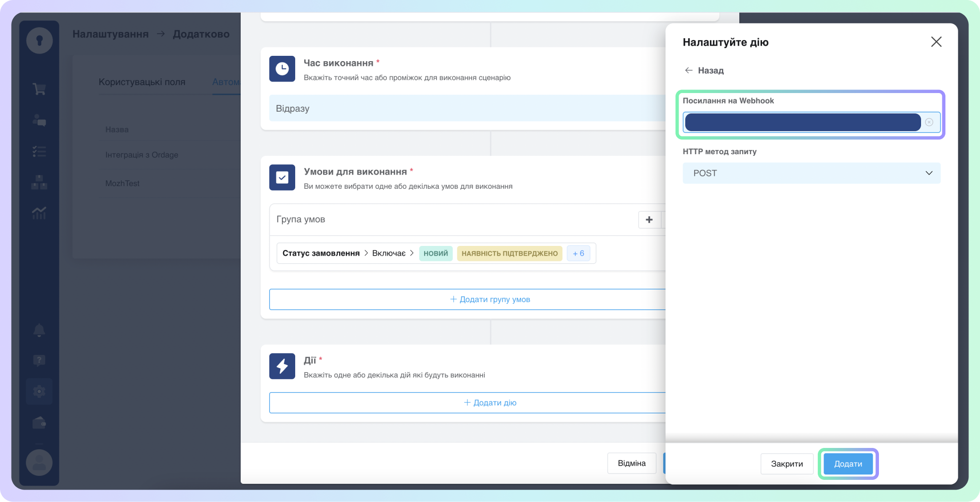
Task: Click the task list sidebar icon
Action: click(x=39, y=152)
